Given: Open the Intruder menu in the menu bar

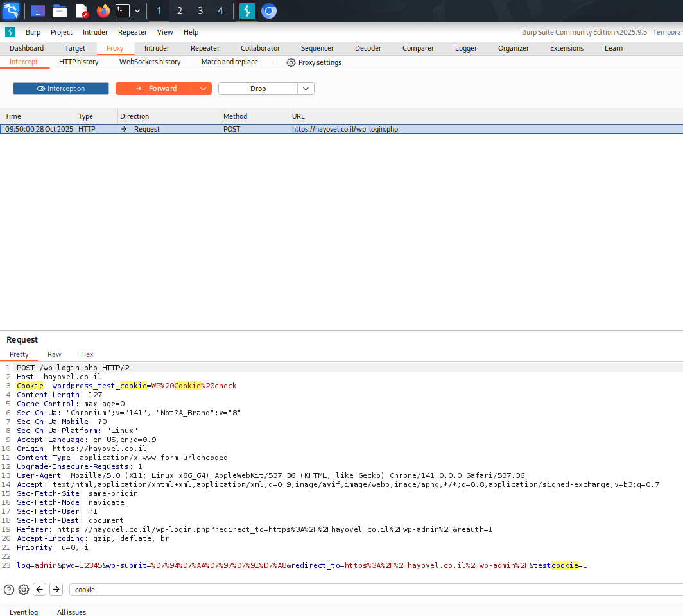Looking at the screenshot, I should [96, 32].
